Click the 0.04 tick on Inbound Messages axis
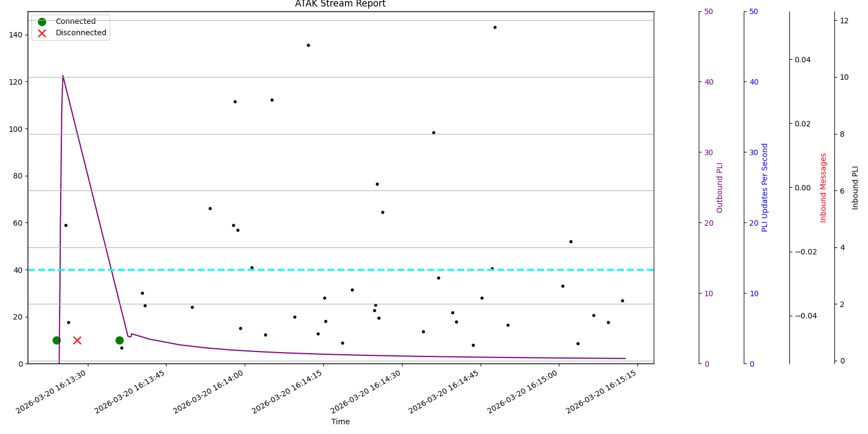The height and width of the screenshot is (434, 868). click(803, 60)
